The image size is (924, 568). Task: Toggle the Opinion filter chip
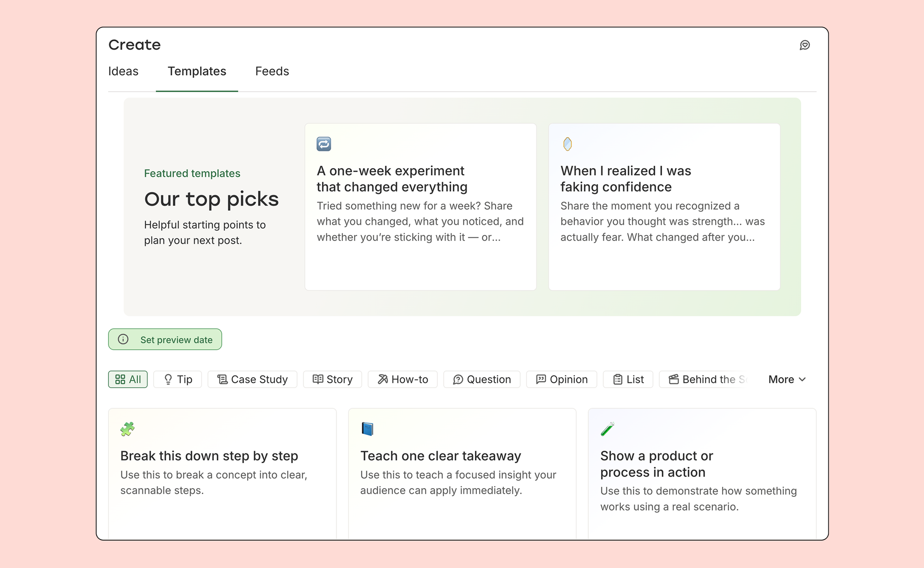tap(561, 379)
